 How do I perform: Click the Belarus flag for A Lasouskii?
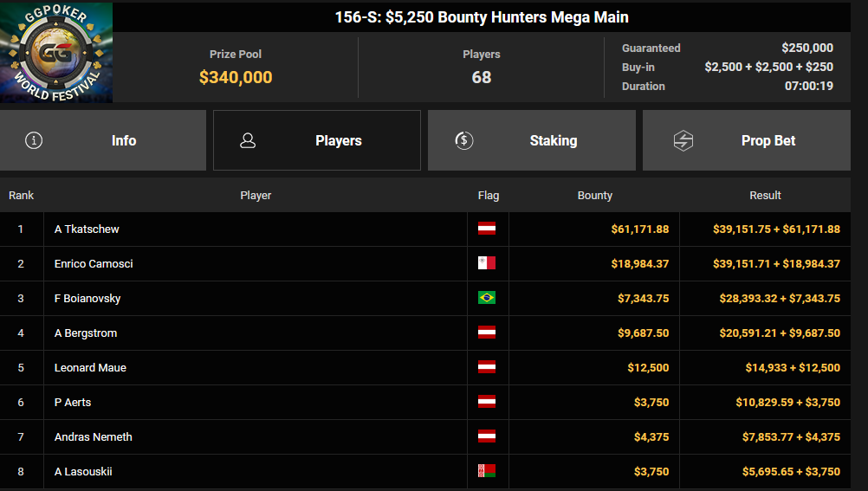(x=487, y=471)
